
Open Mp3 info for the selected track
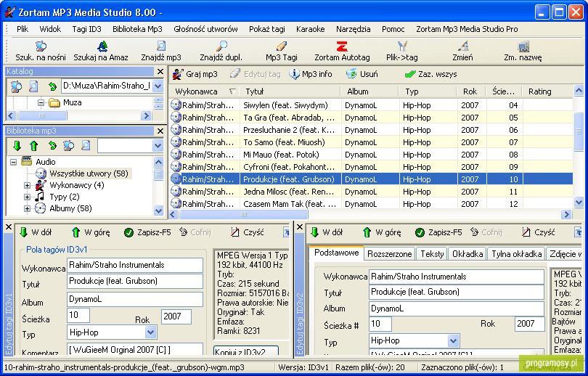[x=311, y=74]
